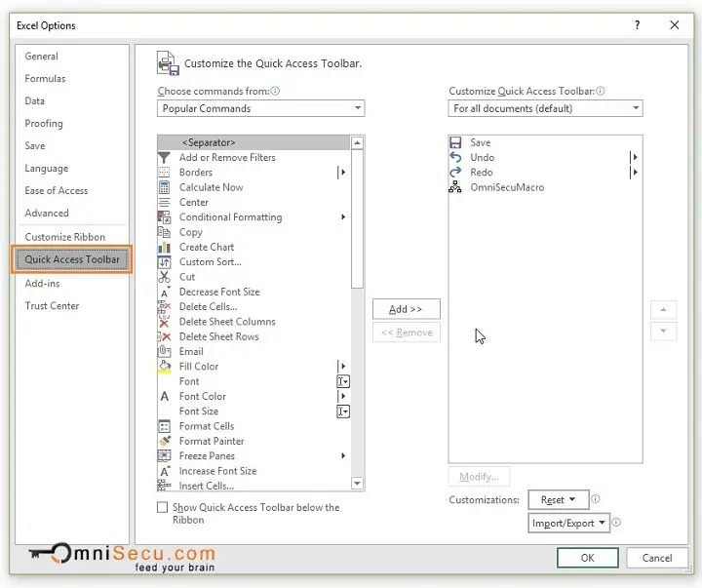The width and height of the screenshot is (702, 588).
Task: Click the Borders icon in command list
Action: (165, 173)
